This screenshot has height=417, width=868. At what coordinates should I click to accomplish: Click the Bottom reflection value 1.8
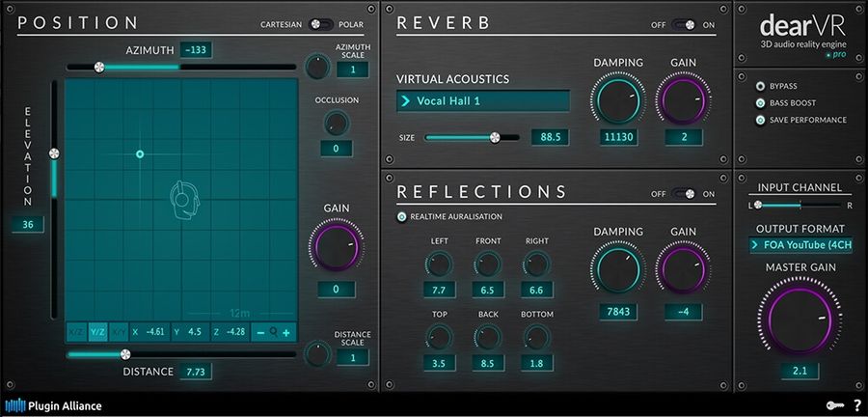click(536, 363)
